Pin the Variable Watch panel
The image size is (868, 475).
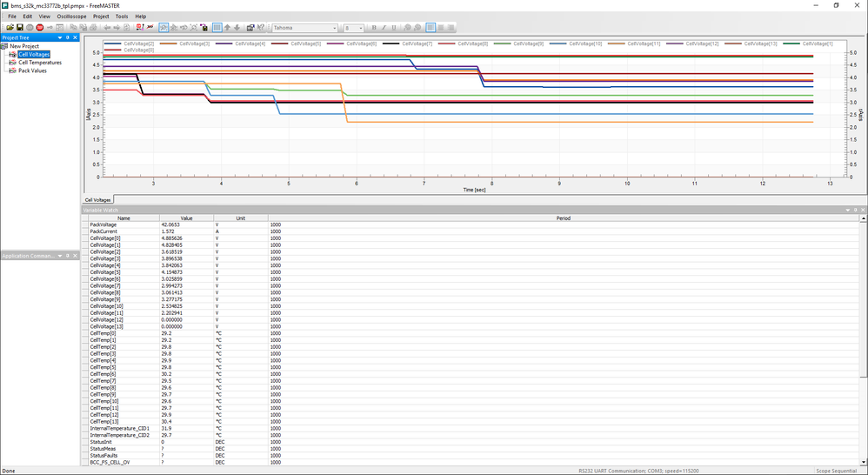(855, 211)
